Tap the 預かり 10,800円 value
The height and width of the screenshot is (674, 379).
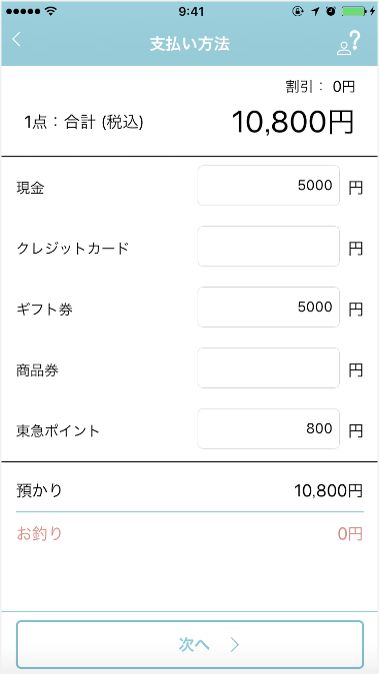click(328, 490)
